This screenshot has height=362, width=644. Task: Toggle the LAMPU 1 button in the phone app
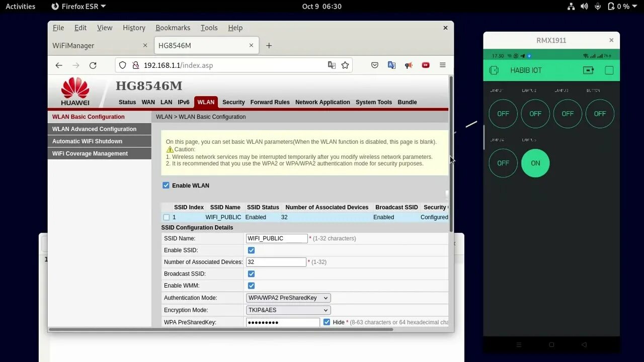(x=503, y=114)
